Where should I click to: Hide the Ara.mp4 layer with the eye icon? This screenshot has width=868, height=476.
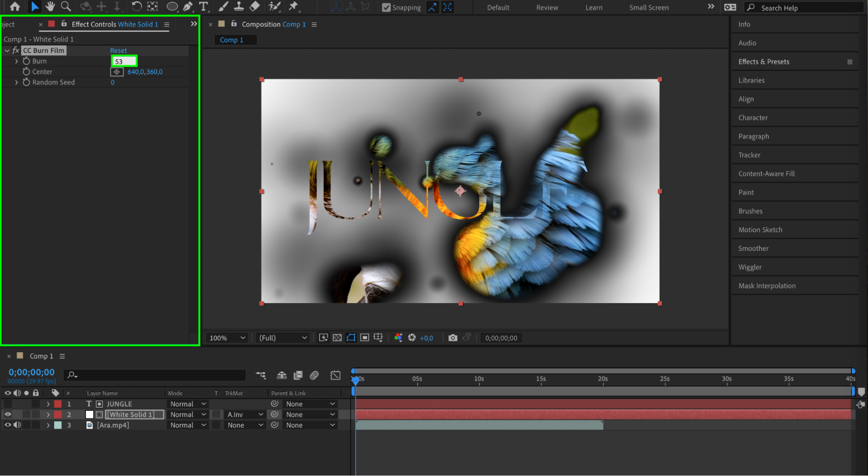coord(7,425)
